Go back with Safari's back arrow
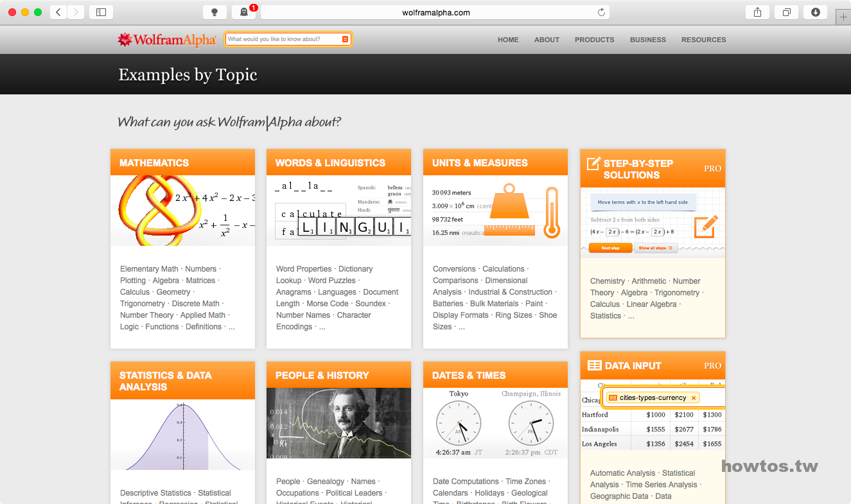The width and height of the screenshot is (851, 504). [58, 12]
